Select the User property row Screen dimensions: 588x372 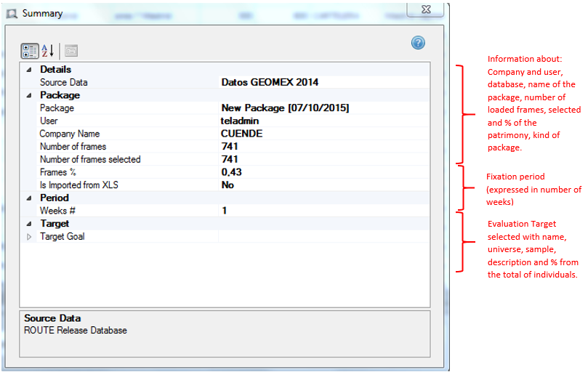click(49, 121)
